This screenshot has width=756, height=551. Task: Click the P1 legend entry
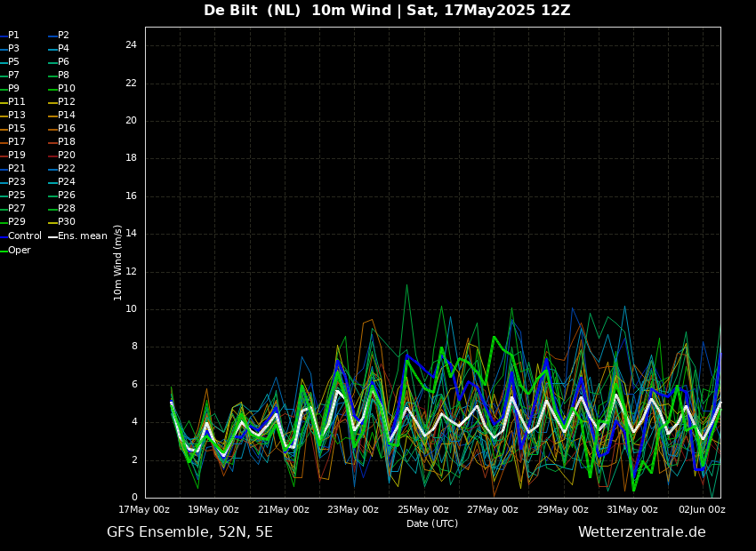(13, 36)
